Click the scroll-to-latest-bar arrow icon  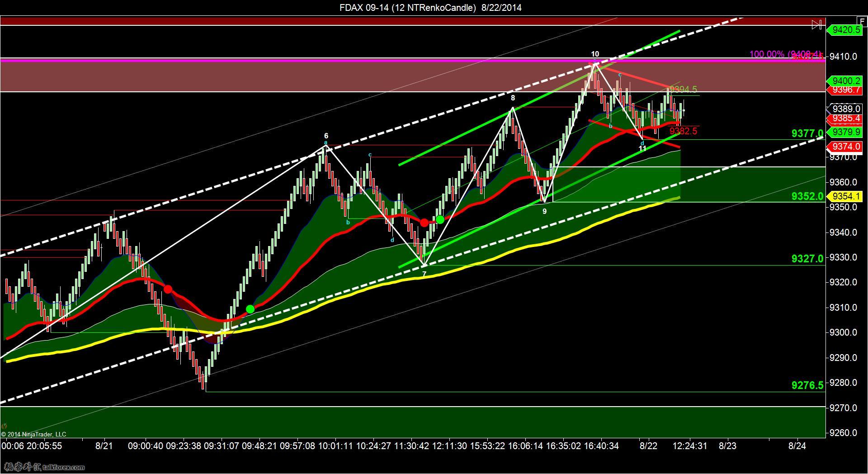pos(817,24)
